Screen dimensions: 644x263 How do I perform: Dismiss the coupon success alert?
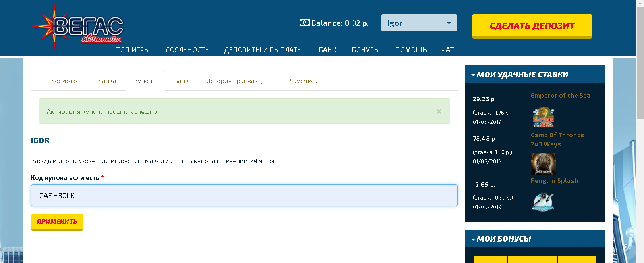coord(439,111)
